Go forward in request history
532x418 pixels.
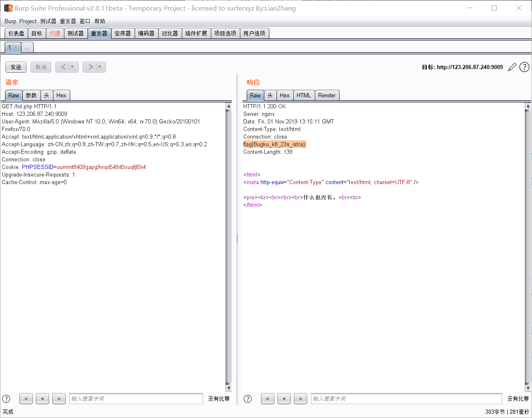click(90, 67)
